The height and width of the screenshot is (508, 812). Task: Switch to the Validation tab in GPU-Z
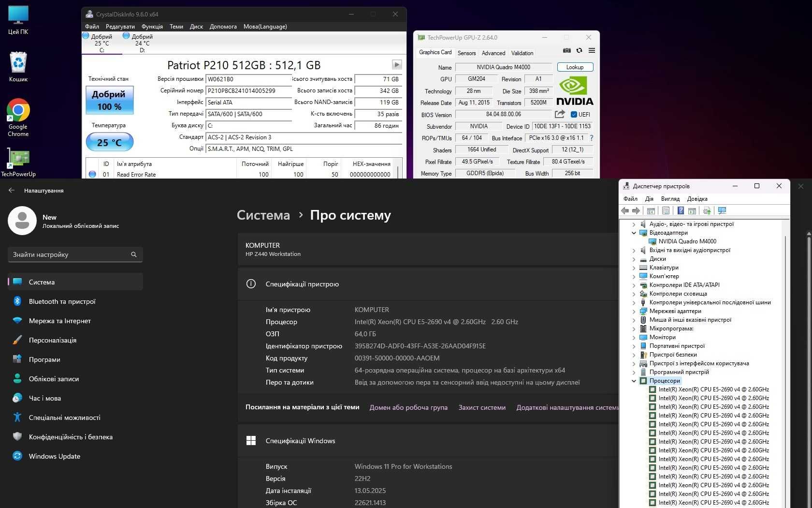522,53
